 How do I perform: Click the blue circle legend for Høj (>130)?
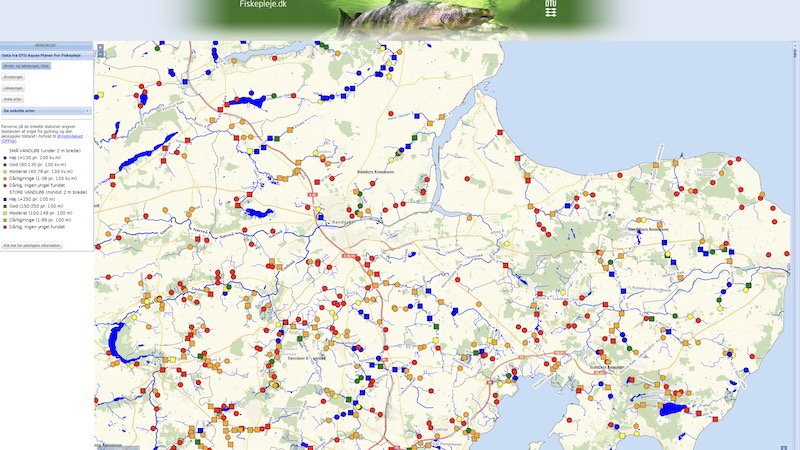(5, 158)
